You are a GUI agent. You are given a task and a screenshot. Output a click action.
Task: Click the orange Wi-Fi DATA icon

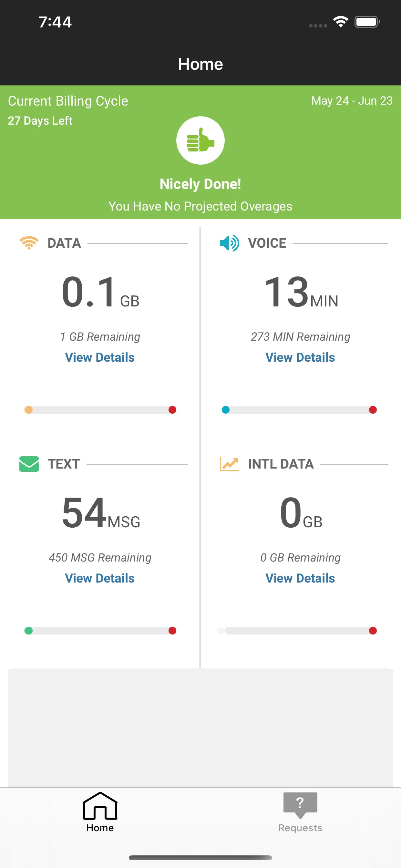click(29, 243)
